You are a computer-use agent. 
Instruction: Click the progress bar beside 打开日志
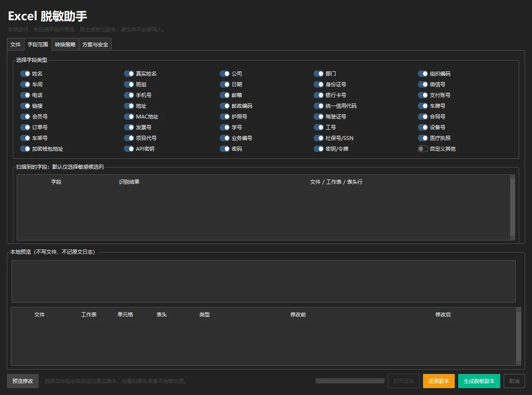click(350, 381)
